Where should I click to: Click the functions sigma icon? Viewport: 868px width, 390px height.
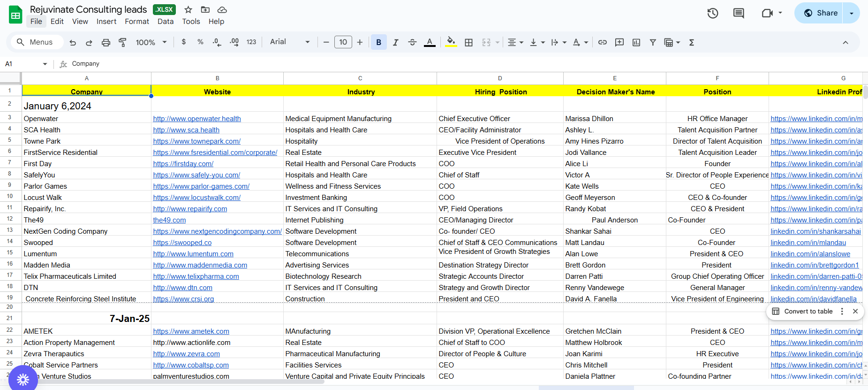click(691, 42)
